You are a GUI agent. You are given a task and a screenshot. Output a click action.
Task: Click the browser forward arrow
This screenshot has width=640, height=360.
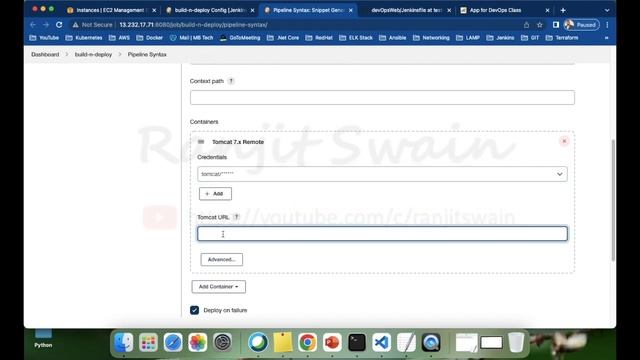pyautogui.click(x=46, y=25)
